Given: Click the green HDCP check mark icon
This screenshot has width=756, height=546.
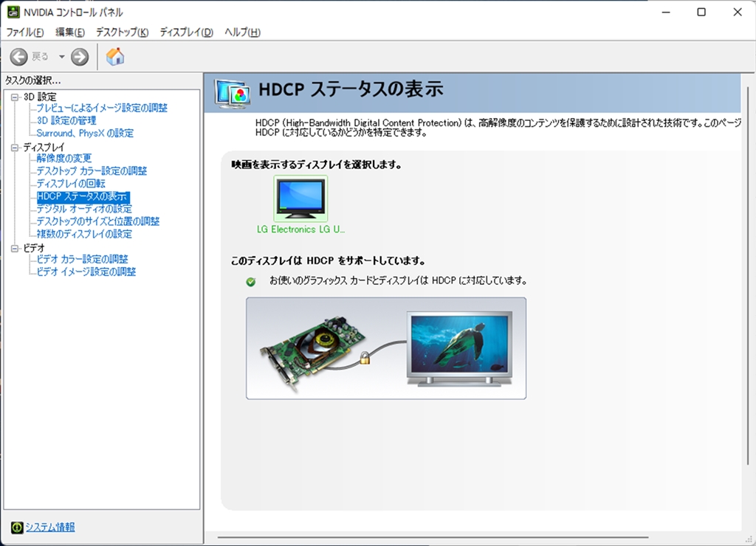Looking at the screenshot, I should [x=251, y=281].
